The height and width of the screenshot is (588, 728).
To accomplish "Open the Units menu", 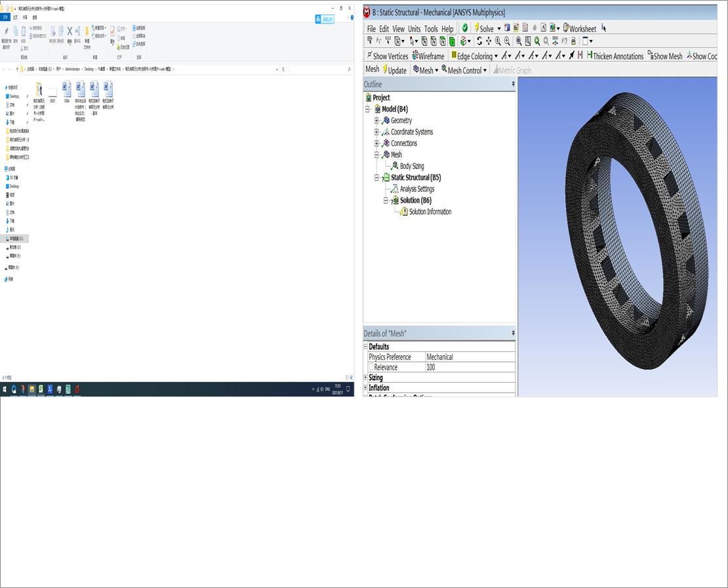I will point(414,29).
